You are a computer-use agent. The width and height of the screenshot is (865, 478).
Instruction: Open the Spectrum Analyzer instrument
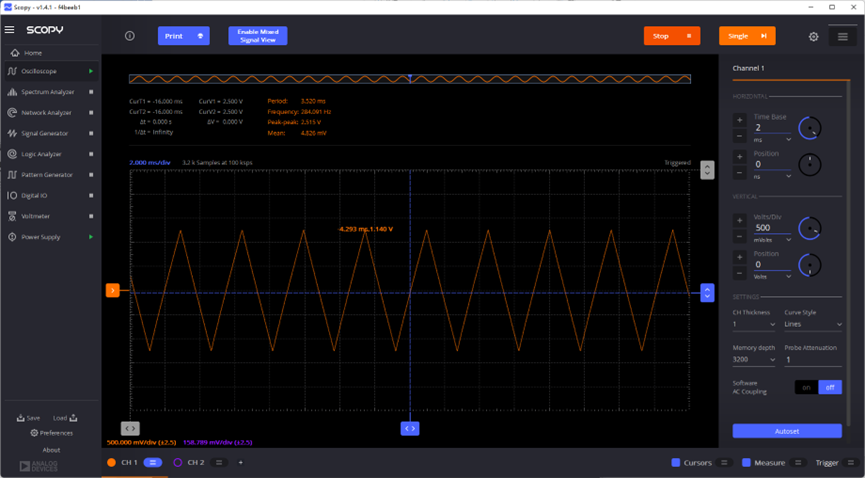47,92
